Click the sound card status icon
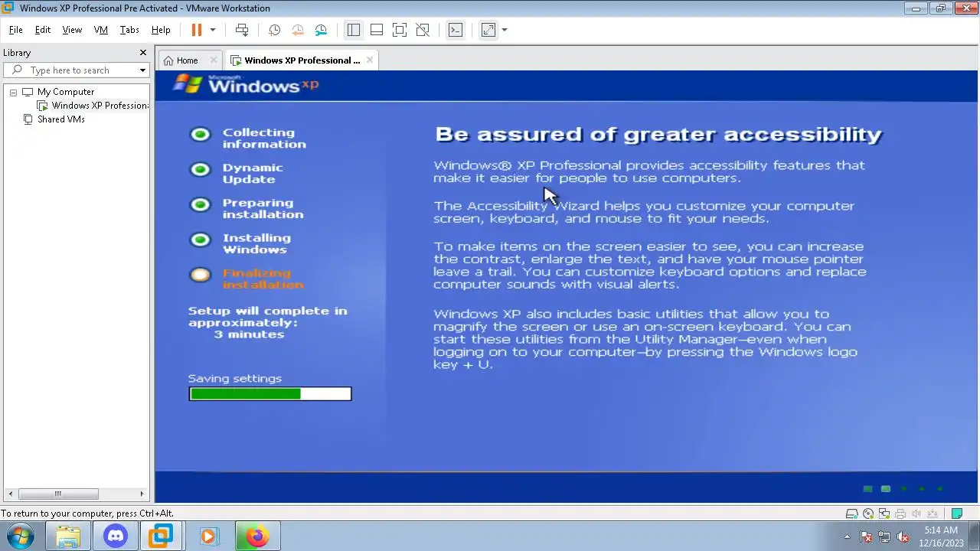The image size is (980, 551). (x=916, y=514)
